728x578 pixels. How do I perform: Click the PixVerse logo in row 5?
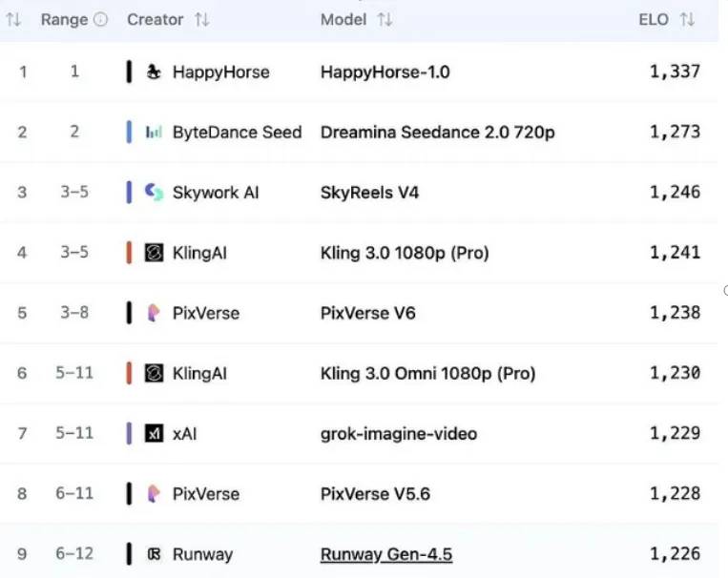(x=154, y=313)
